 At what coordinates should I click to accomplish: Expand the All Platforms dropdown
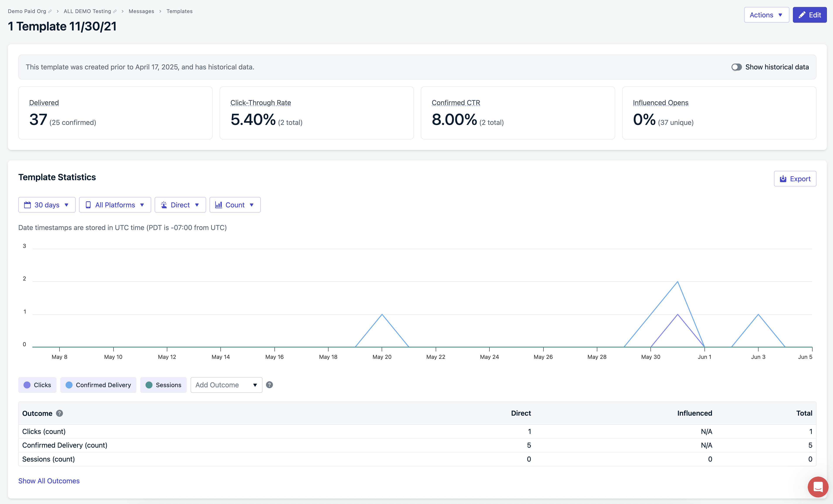tap(115, 205)
